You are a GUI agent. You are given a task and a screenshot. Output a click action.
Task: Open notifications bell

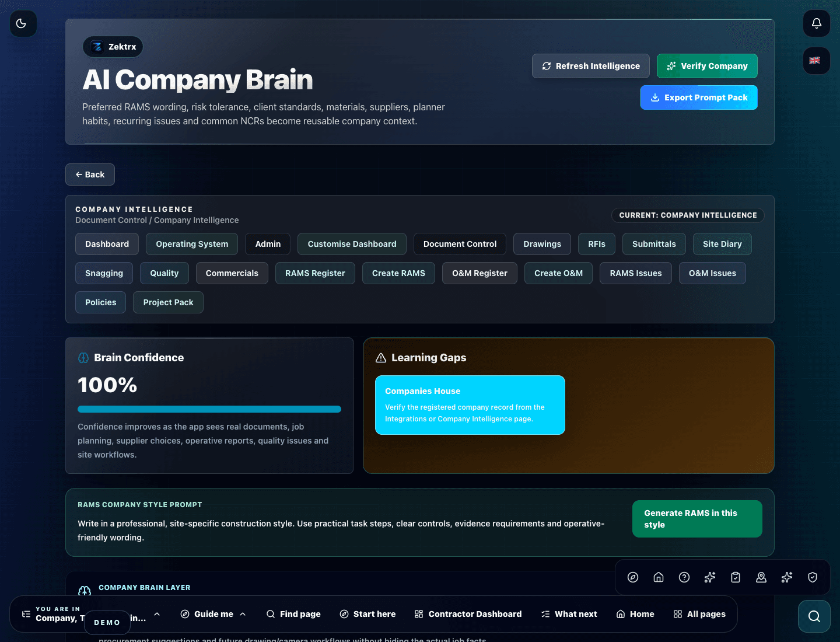coord(817,23)
